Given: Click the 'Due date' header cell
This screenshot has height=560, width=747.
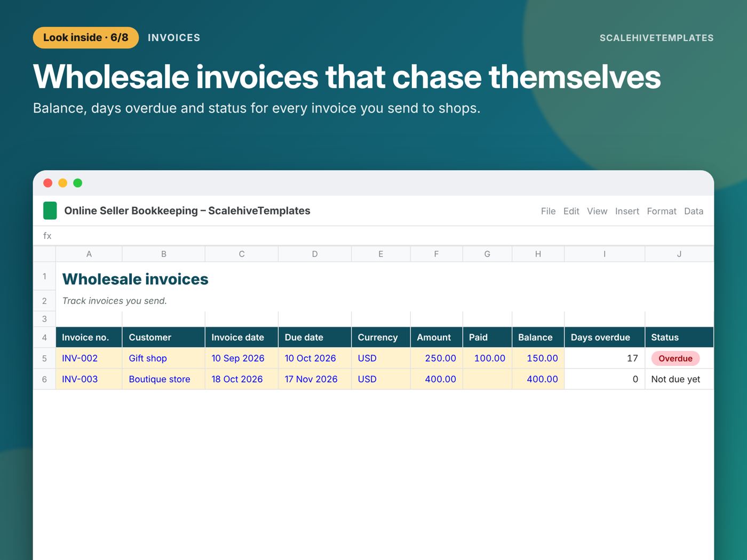Looking at the screenshot, I should [x=315, y=338].
